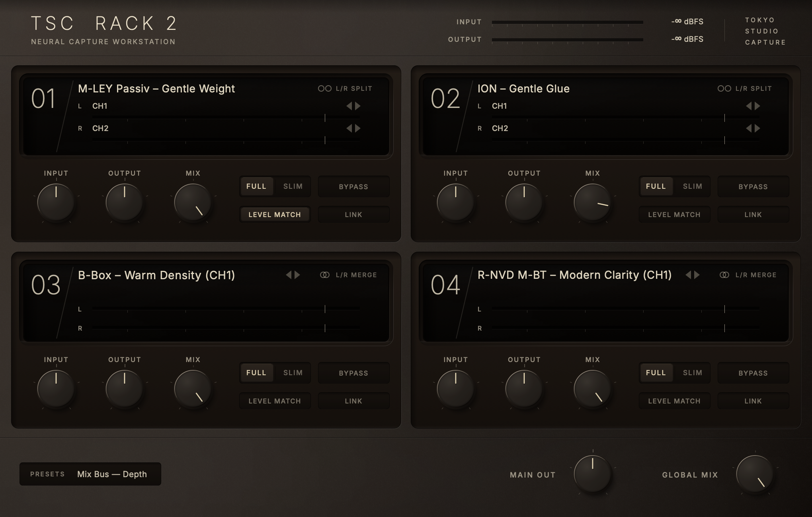Select FULL mode on slot 03
This screenshot has height=517, width=812.
pos(256,372)
